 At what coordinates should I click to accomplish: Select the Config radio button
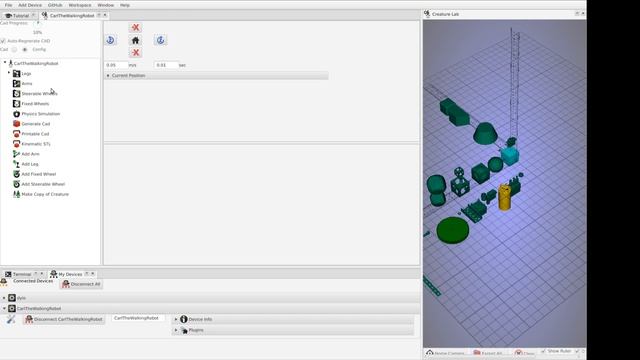tap(25, 49)
